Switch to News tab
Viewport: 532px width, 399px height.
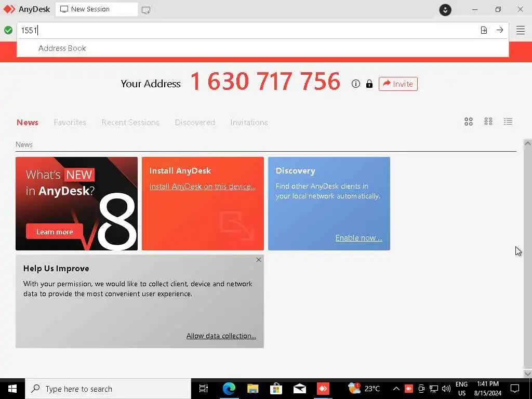[x=28, y=122]
